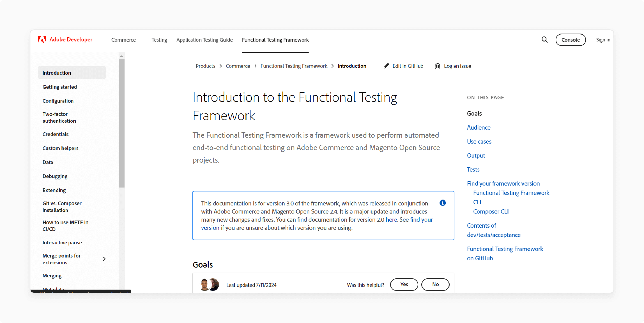Click the sidebar scrollbar up arrow
The image size is (644, 323).
(x=122, y=56)
